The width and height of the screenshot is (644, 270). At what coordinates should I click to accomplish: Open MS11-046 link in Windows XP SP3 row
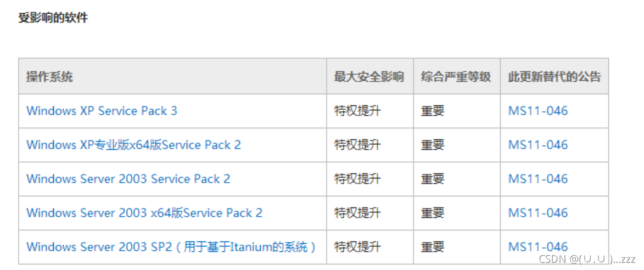pyautogui.click(x=538, y=111)
